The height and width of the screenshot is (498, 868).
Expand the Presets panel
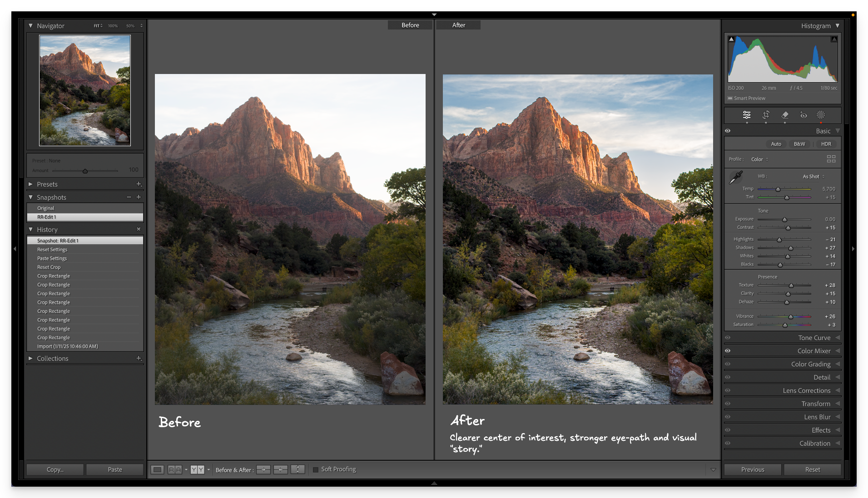31,184
